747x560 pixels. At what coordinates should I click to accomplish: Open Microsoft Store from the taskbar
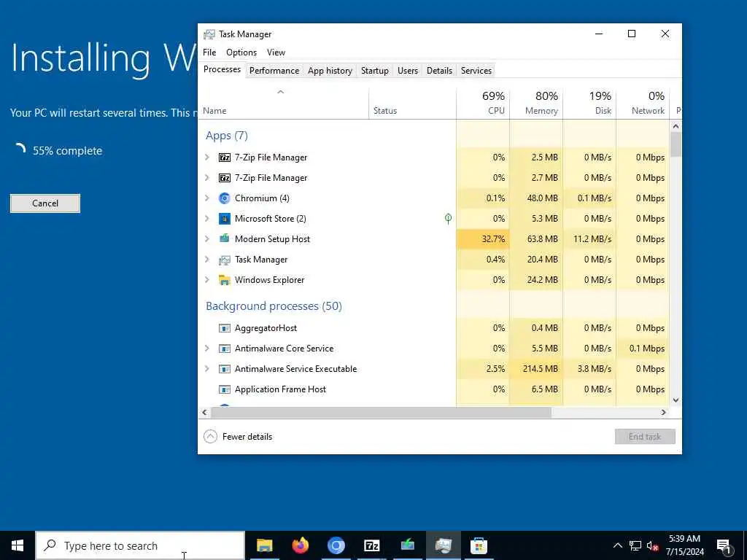point(479,545)
